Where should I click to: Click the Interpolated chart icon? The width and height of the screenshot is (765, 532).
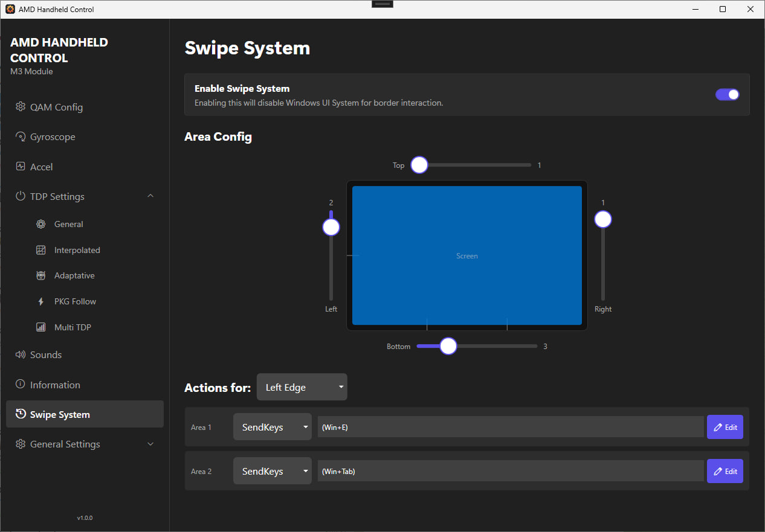point(41,250)
